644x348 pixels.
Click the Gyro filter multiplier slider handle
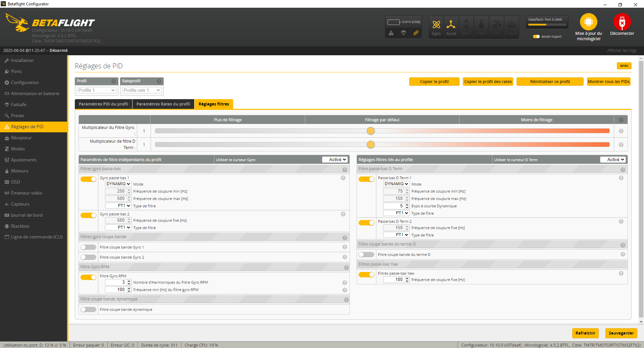tap(371, 131)
